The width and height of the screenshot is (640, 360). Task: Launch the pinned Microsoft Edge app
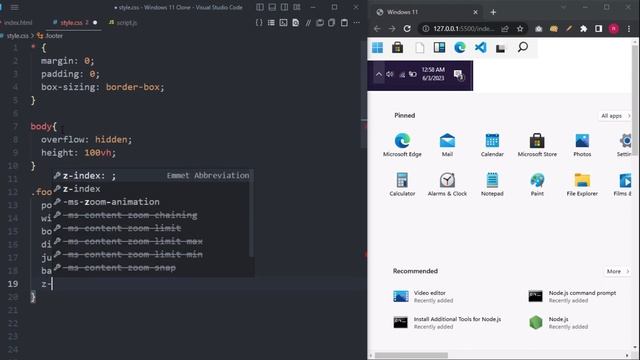402,145
